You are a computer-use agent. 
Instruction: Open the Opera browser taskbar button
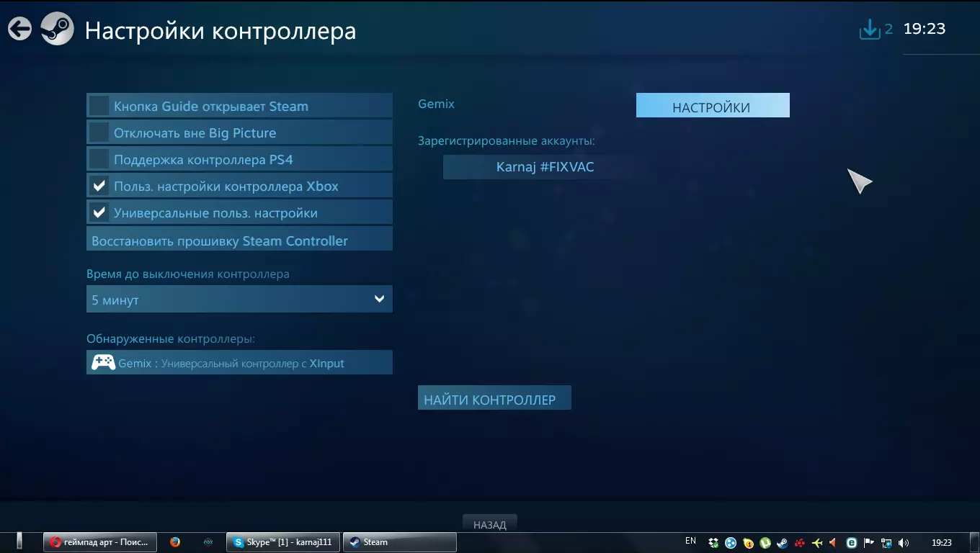(x=100, y=542)
